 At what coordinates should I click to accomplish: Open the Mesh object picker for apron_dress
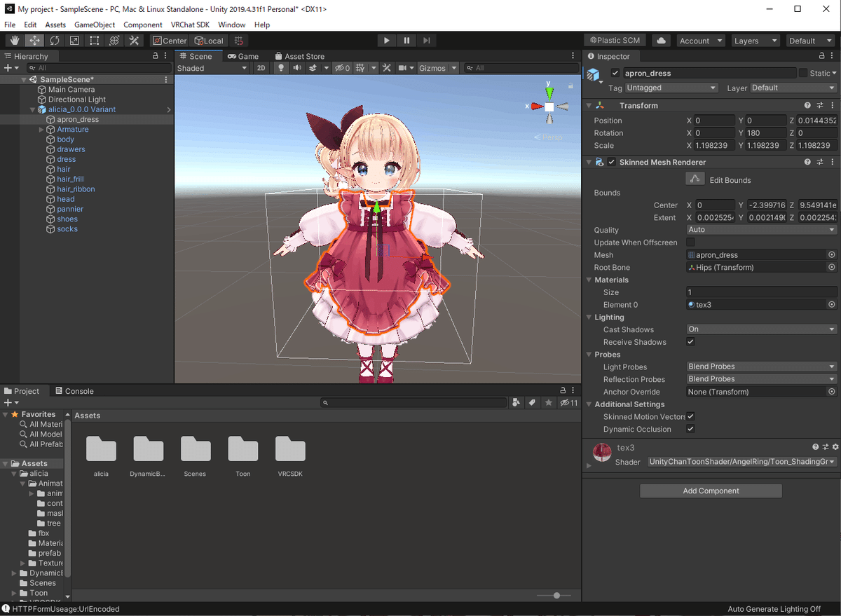click(x=832, y=255)
